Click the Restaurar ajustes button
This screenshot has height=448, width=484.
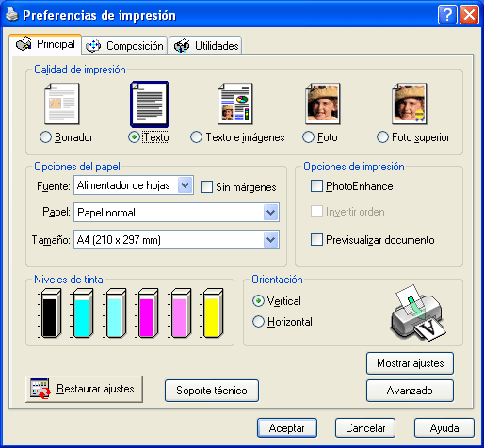[x=84, y=389]
